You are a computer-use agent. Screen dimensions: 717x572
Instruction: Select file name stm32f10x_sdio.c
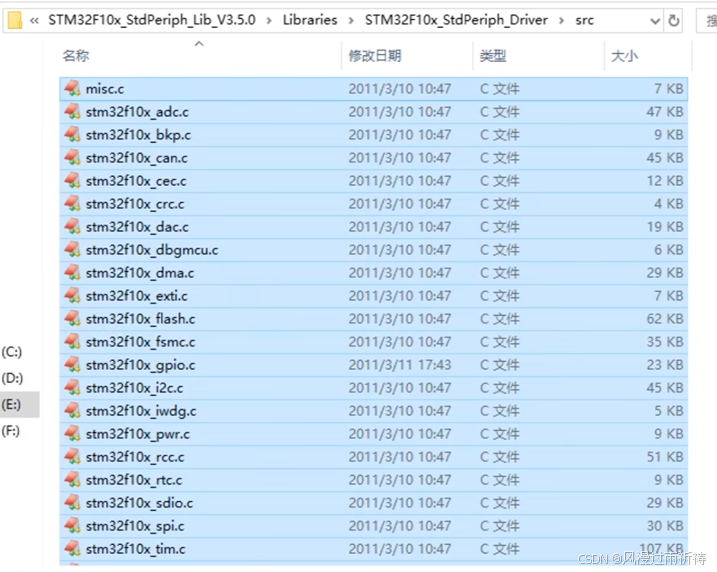(139, 503)
